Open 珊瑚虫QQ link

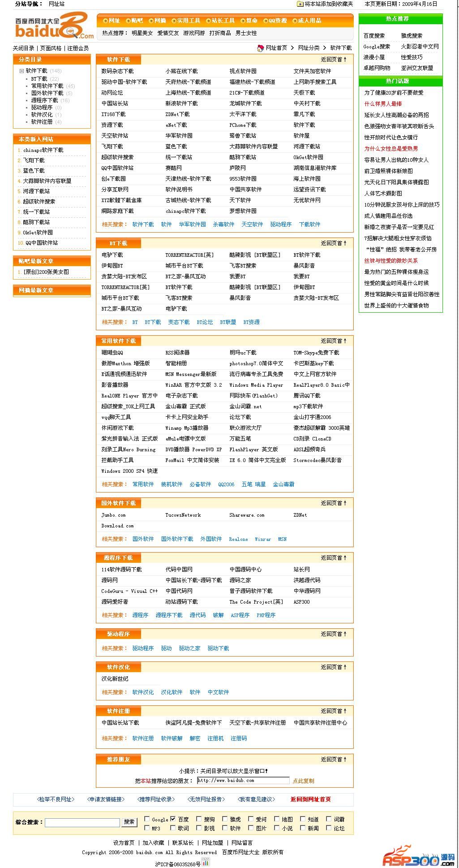[112, 352]
